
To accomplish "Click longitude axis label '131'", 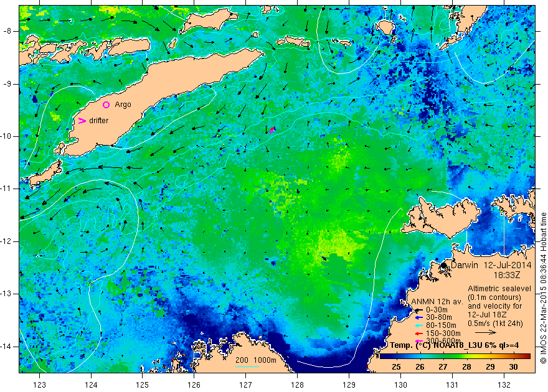I will (452, 385).
